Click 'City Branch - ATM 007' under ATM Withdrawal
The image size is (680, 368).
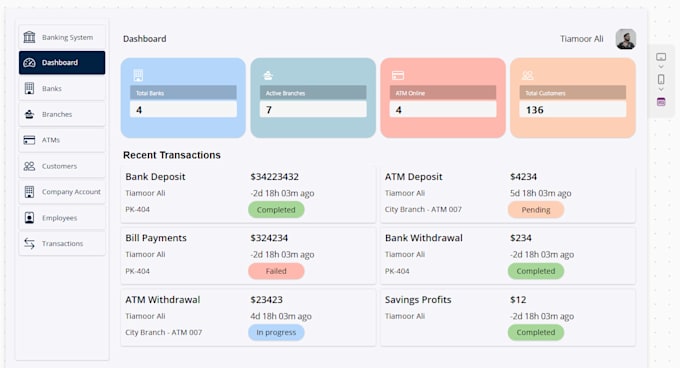(x=163, y=332)
